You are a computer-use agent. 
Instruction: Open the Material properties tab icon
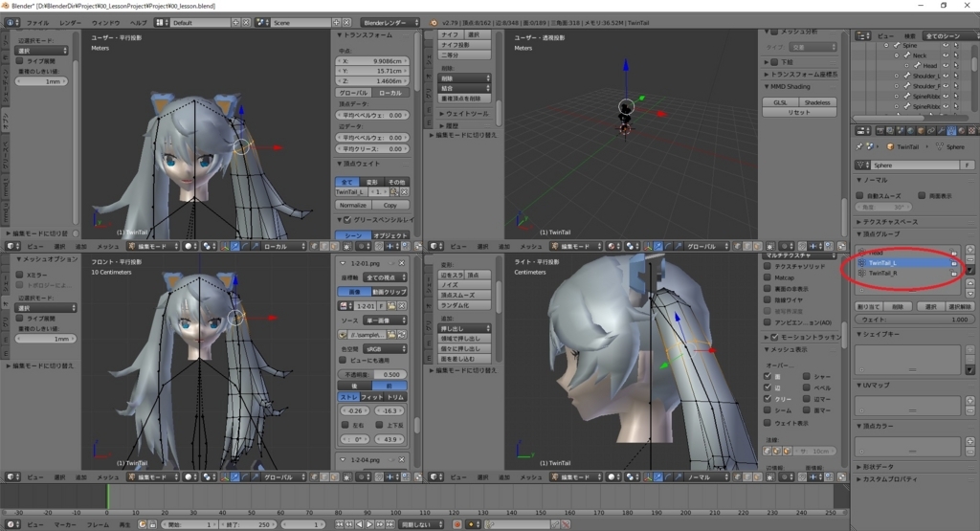(x=961, y=131)
